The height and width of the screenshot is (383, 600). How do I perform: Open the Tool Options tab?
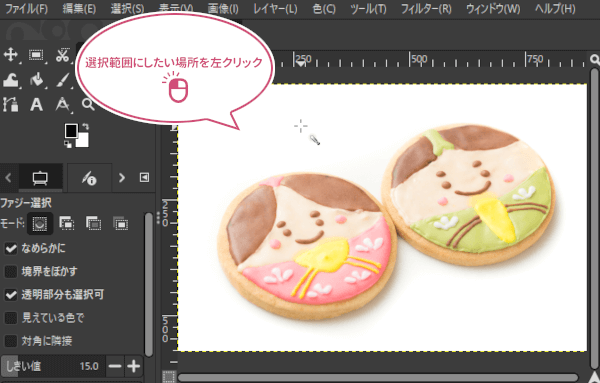[40, 178]
